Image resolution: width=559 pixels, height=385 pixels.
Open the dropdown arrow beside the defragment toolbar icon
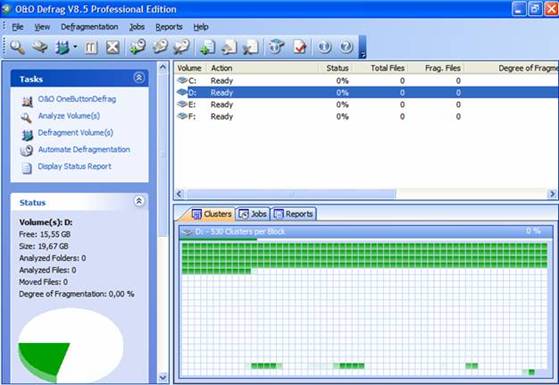(x=75, y=47)
